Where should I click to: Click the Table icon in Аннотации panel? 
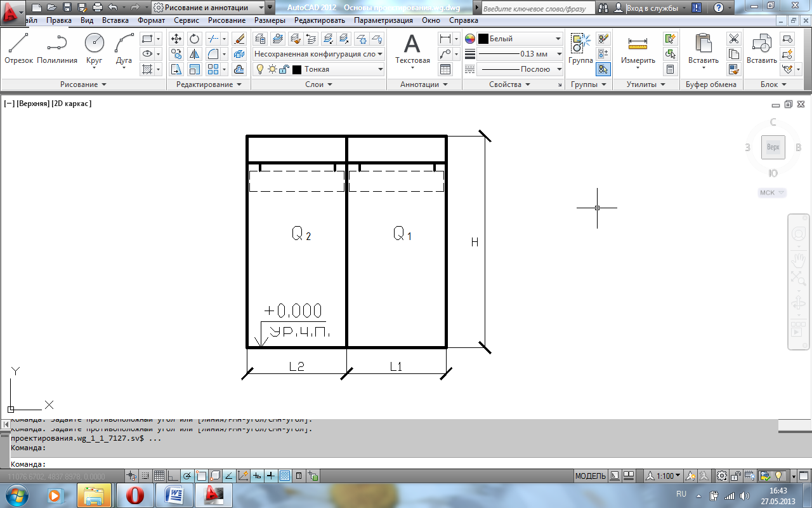[x=445, y=69]
